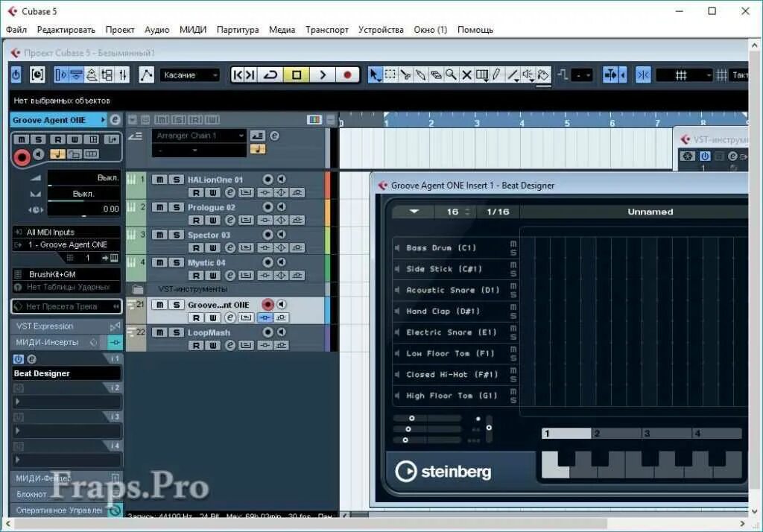Open the Проект menu
Viewport: 763px width, 532px height.
(x=120, y=30)
